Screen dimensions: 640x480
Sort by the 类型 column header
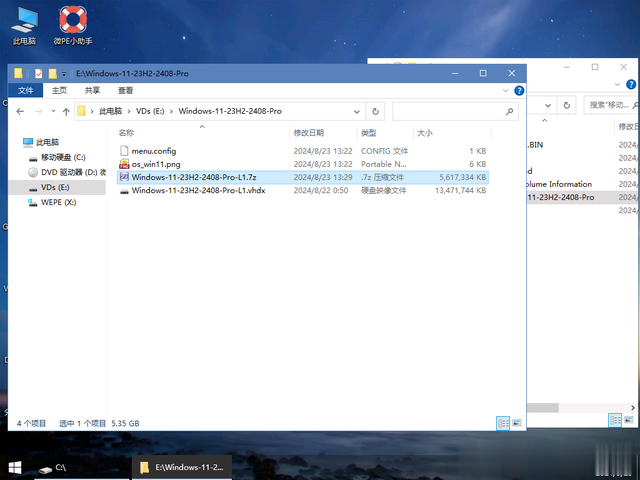pyautogui.click(x=369, y=133)
